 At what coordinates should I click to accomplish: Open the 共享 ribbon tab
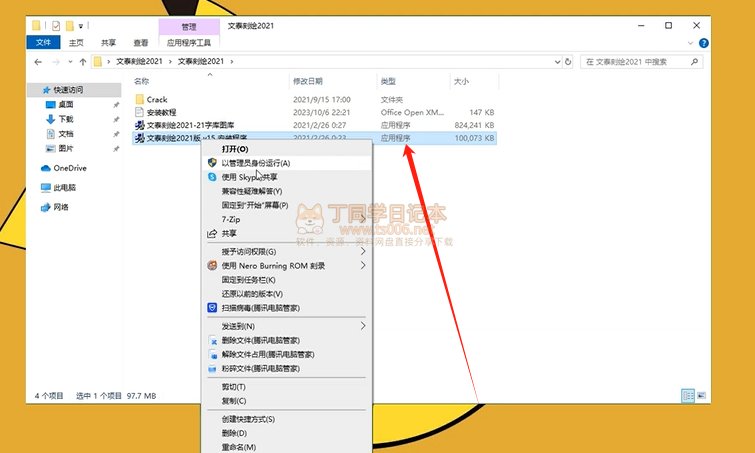point(108,42)
